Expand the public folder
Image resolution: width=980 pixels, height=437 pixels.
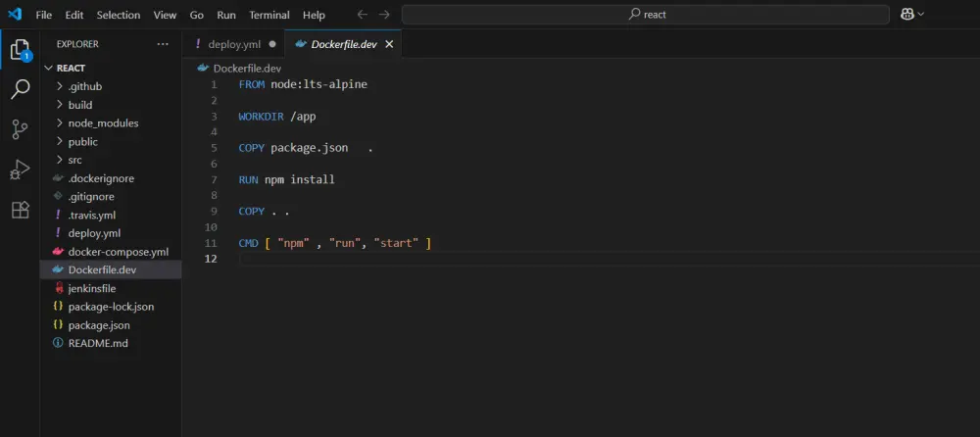click(x=60, y=142)
